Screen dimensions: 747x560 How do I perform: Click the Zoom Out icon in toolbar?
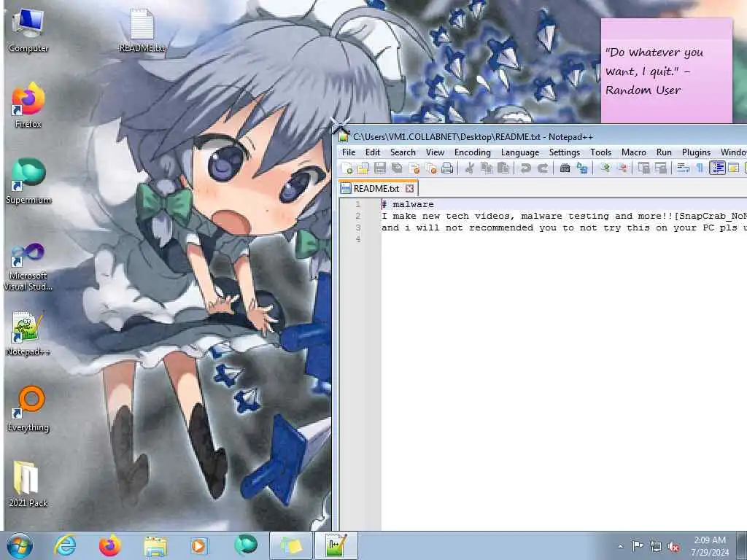622,168
